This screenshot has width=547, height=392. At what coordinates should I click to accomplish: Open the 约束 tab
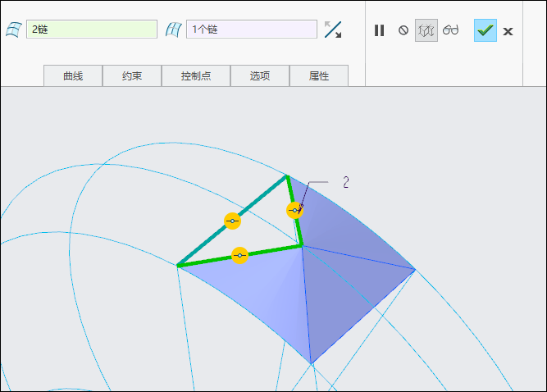pos(132,75)
